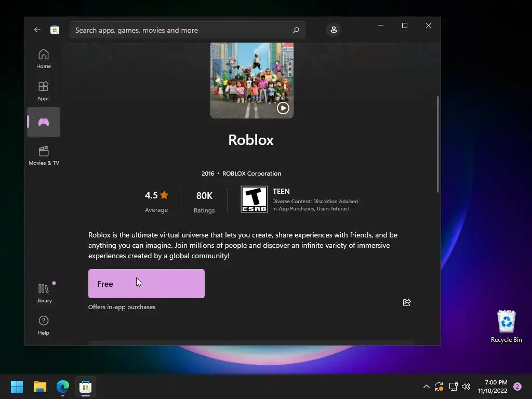
Task: Click the TEEN rating label
Action: click(281, 191)
